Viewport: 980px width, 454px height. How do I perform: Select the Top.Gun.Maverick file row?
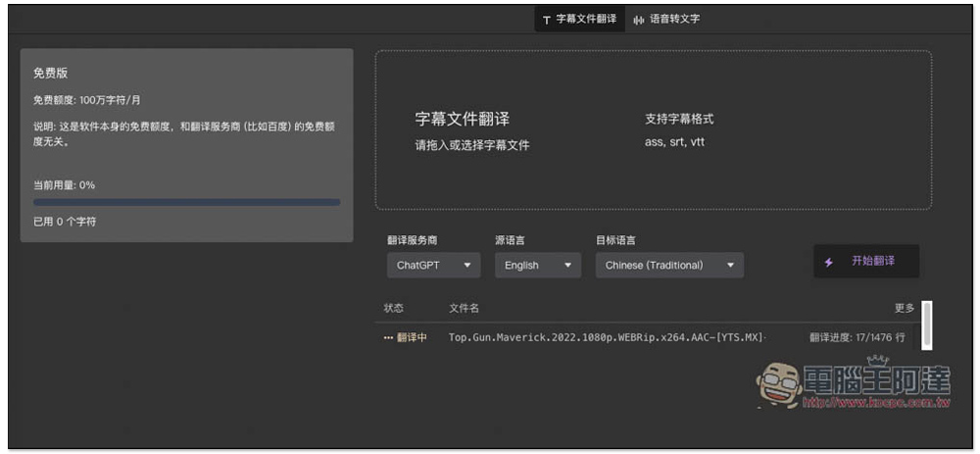(606, 337)
